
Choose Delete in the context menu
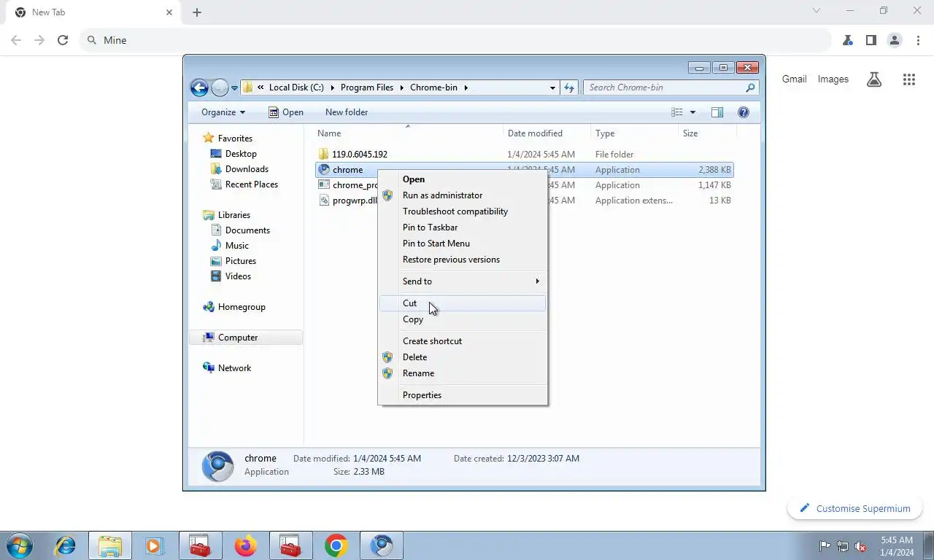pos(463,357)
